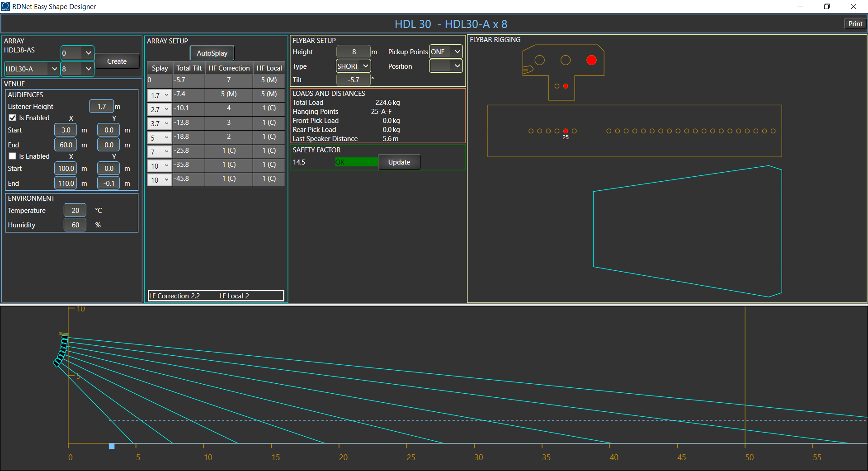Click the Total Tilt column header
868x471 pixels.
[x=189, y=68]
